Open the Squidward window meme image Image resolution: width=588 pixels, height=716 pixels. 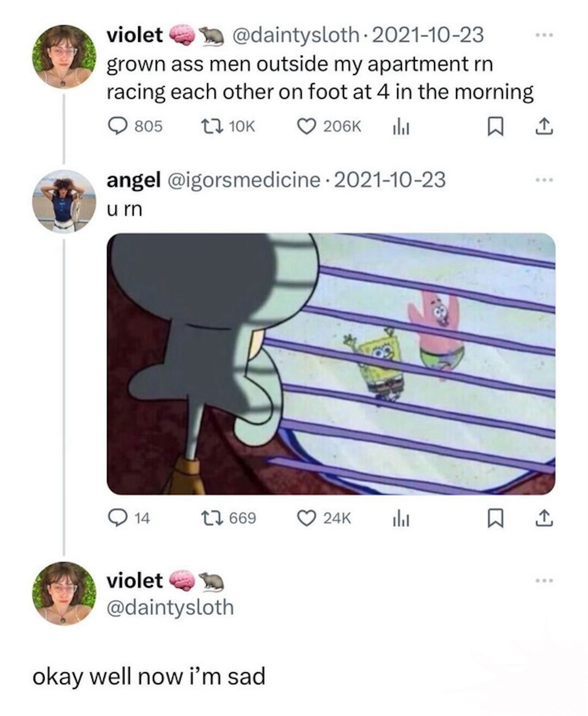pos(331,364)
